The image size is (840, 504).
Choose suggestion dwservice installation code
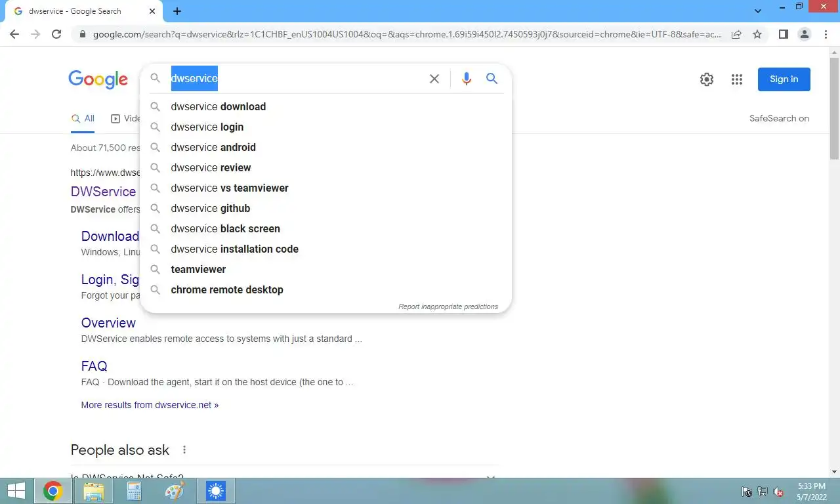click(x=325, y=249)
